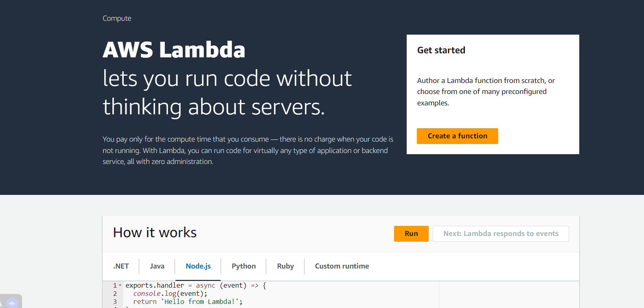Select the Node.js tab
Image resolution: width=644 pixels, height=308 pixels.
pyautogui.click(x=198, y=266)
